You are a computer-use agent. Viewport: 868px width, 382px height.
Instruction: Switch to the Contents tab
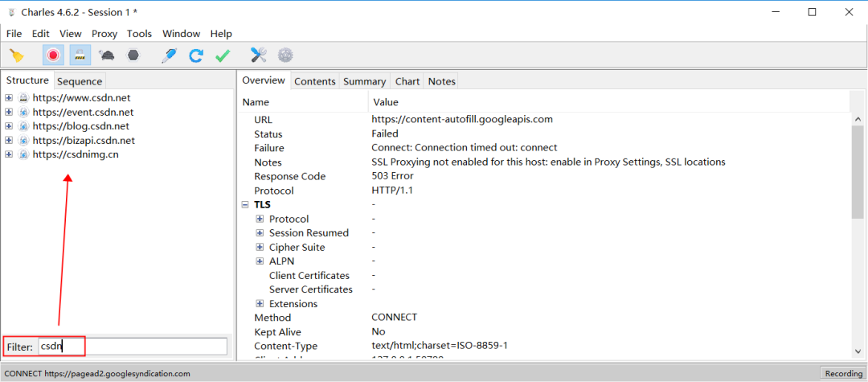314,81
